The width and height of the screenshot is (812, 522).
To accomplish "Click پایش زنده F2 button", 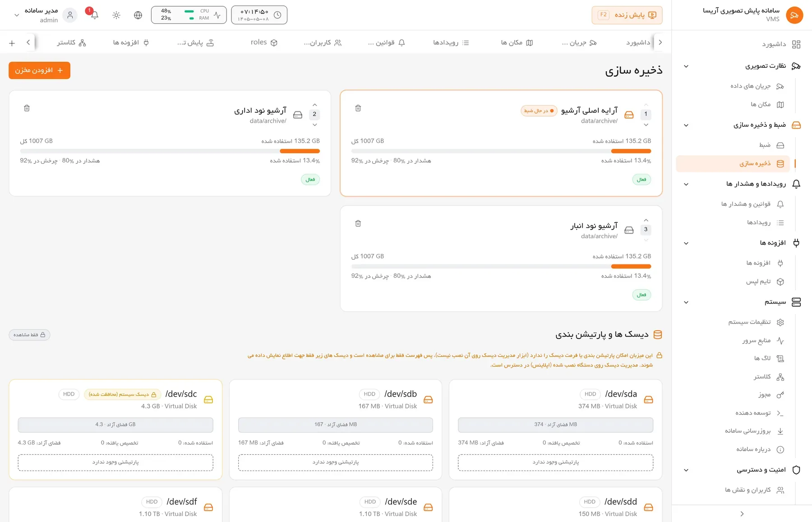I will [627, 15].
